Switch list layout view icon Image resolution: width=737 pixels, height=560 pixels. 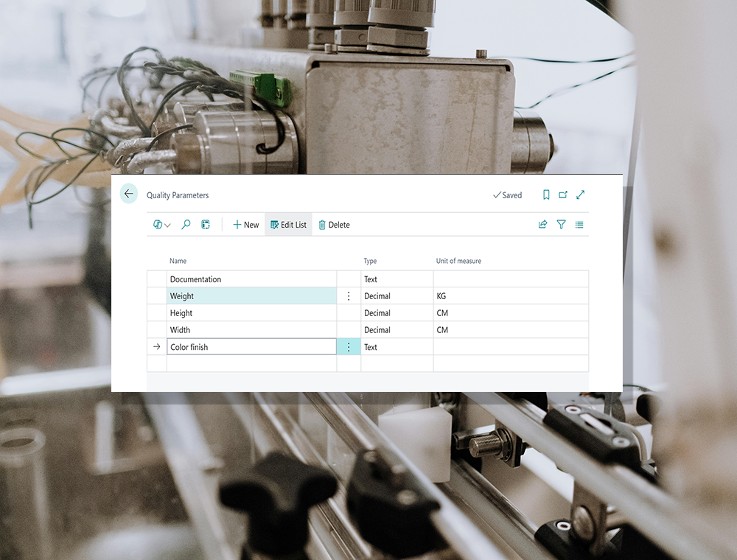[x=579, y=225]
